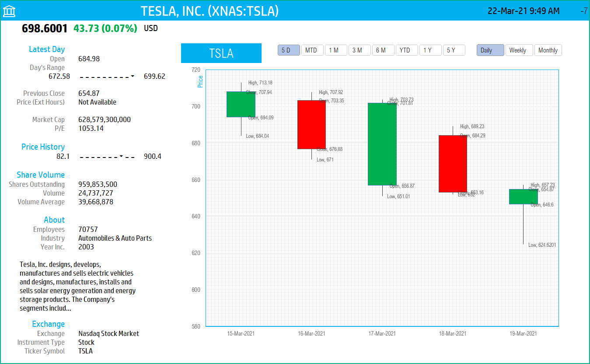The height and width of the screenshot is (364, 590).
Task: Choose the 3 M time range
Action: [360, 50]
